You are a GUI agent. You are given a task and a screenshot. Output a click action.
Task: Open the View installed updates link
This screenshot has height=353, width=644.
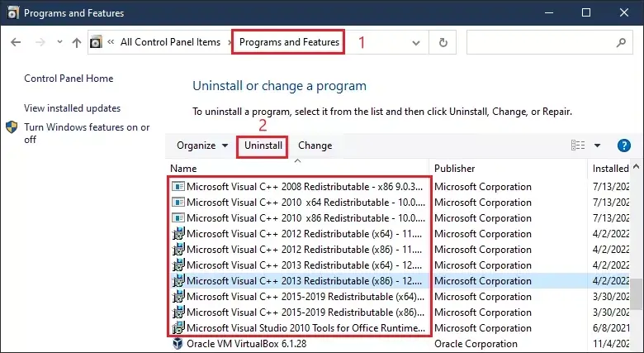(x=73, y=108)
